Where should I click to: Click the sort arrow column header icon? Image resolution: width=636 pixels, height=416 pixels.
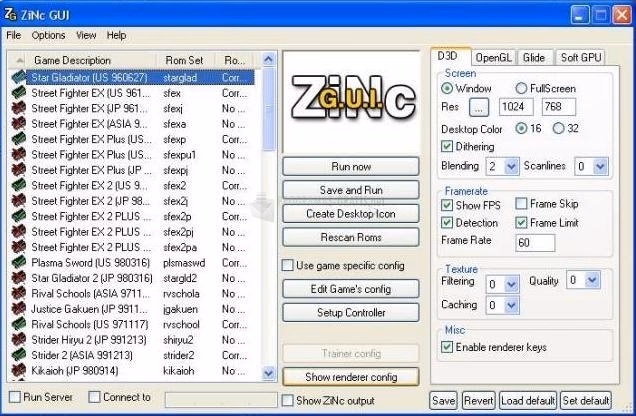(19, 61)
